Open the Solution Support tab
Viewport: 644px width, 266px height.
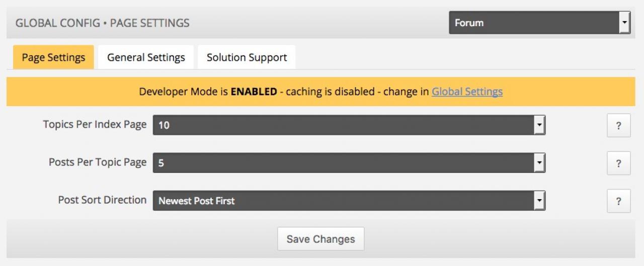(x=247, y=57)
